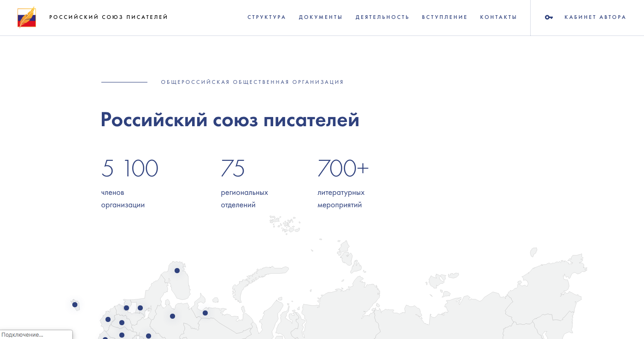Click the key icon beside Кабинет автора
The height and width of the screenshot is (339, 644).
[x=549, y=18]
